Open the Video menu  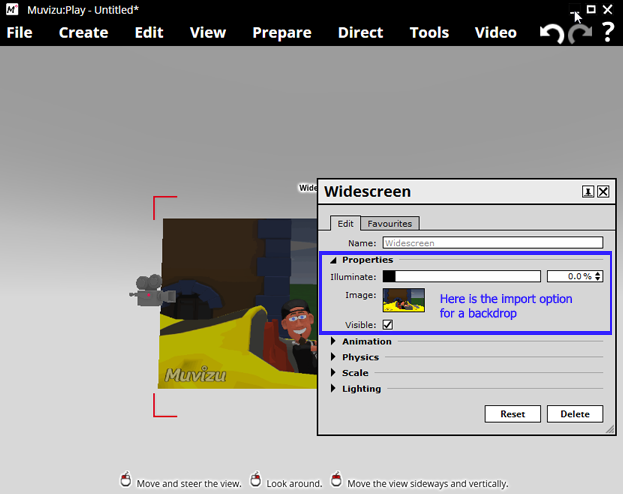[495, 33]
